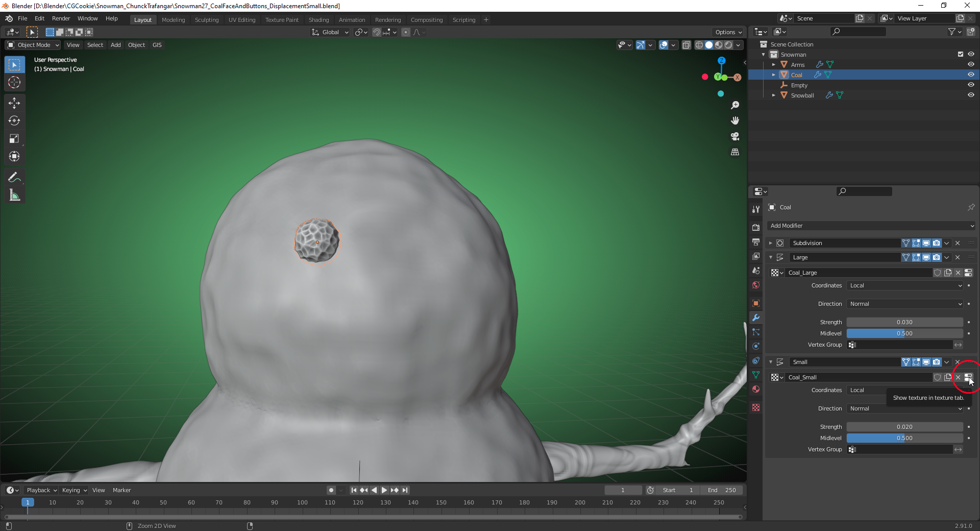The height and width of the screenshot is (531, 980).
Task: Open the Texture properties tab
Action: coord(756,407)
